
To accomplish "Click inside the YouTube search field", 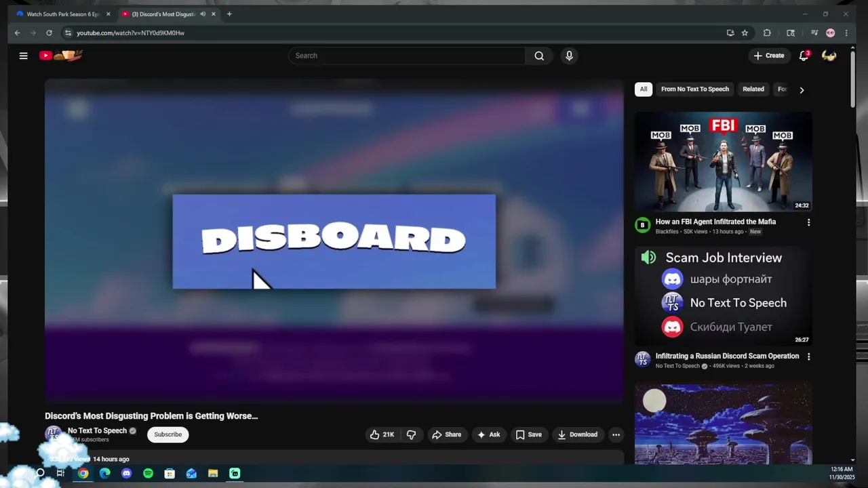I will [407, 56].
